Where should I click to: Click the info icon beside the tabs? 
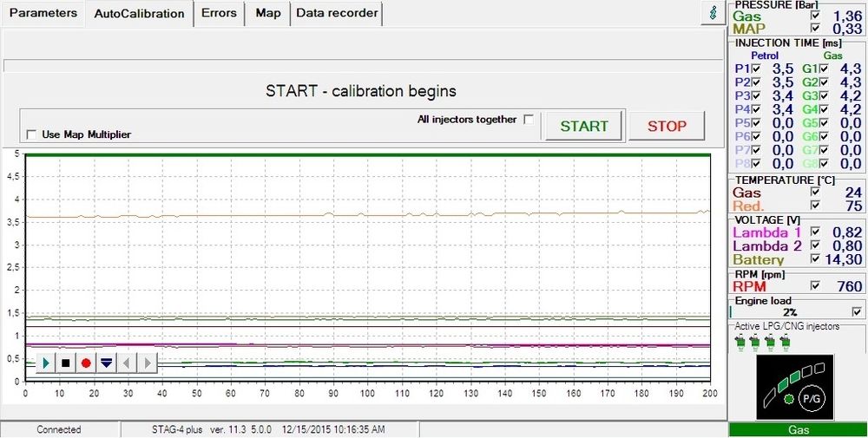click(x=713, y=12)
